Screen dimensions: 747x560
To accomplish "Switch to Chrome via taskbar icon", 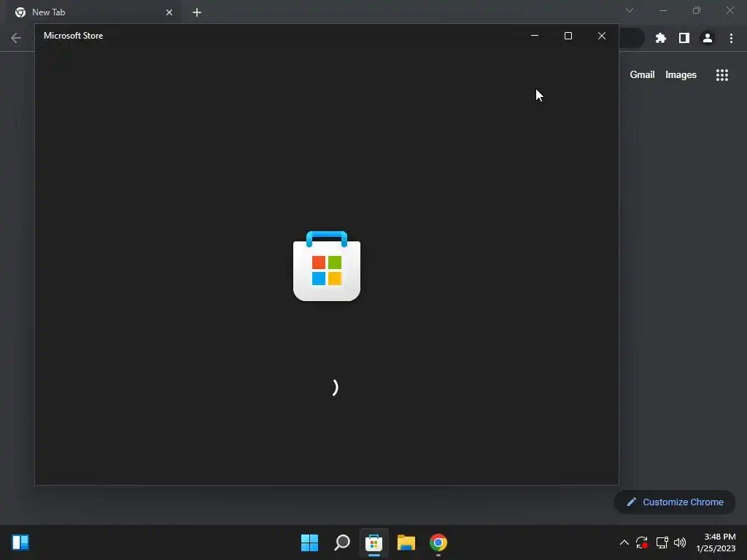I will tap(438, 542).
